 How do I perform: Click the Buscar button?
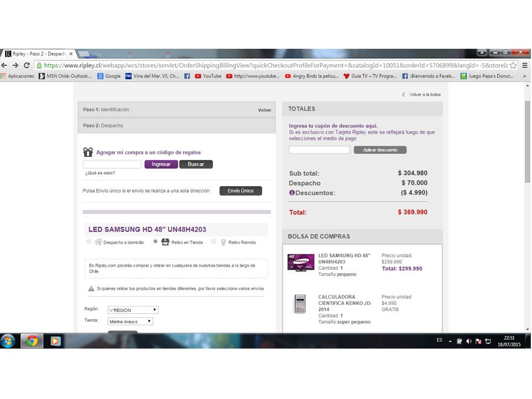(x=196, y=164)
